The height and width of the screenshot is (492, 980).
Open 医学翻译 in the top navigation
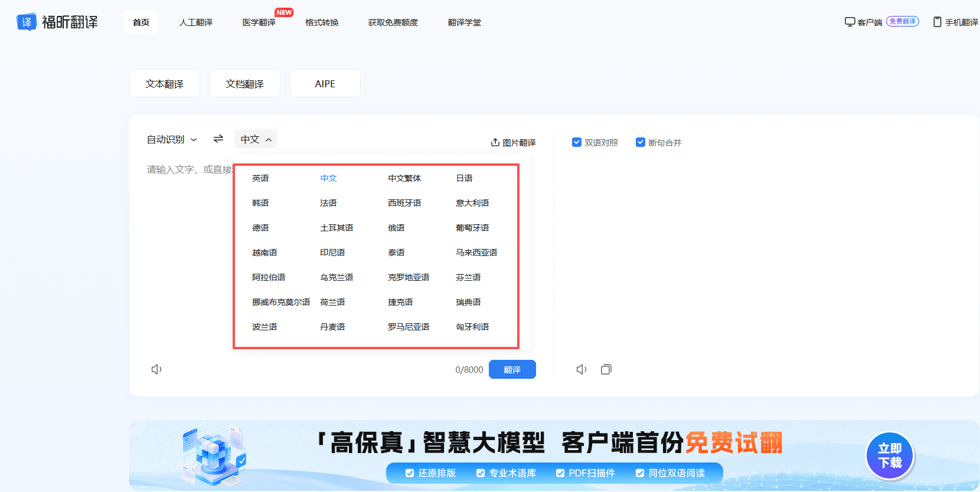(259, 22)
